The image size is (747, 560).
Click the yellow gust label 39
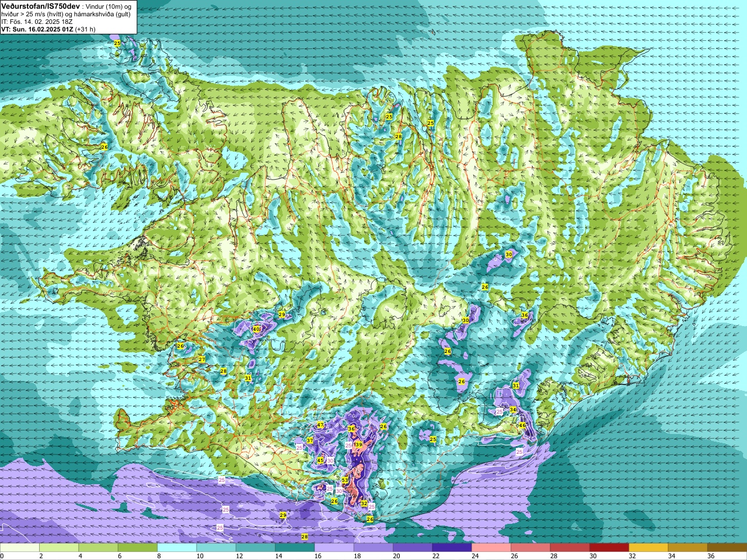[358, 444]
